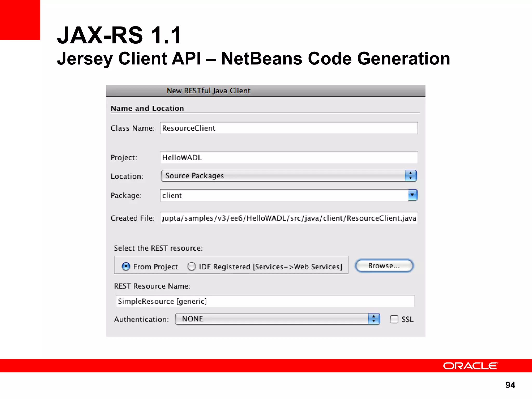
Task: Click the IDE Registered option label text
Action: click(270, 267)
